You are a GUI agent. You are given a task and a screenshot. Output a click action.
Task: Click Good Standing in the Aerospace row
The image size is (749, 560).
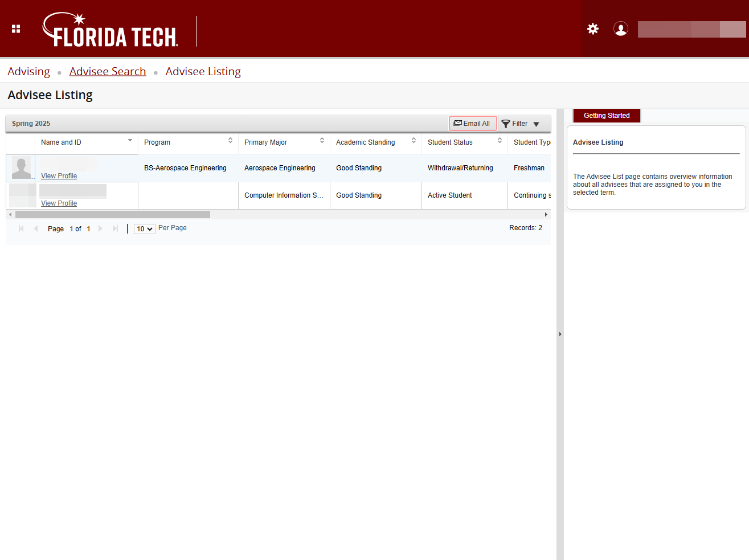tap(359, 168)
